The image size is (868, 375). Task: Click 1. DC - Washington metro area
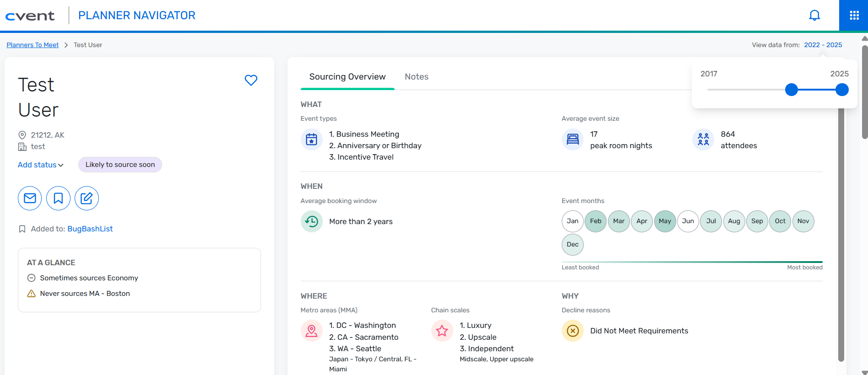pos(363,325)
